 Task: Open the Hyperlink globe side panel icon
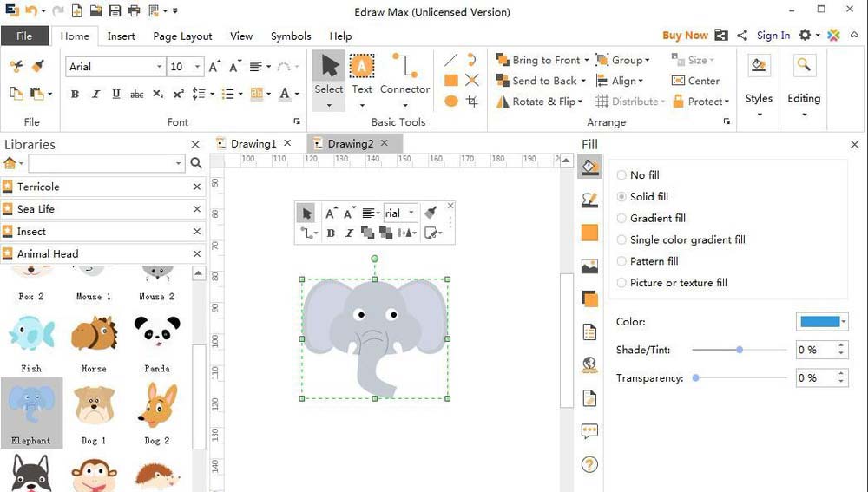(589, 364)
